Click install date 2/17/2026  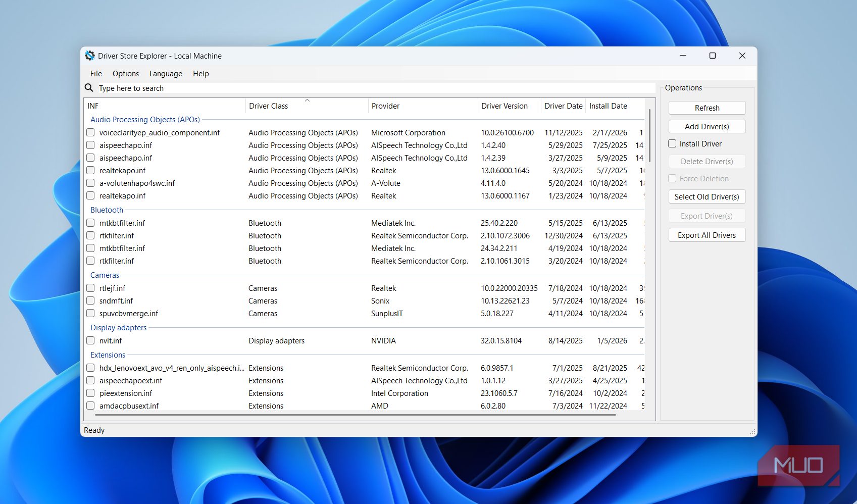[610, 133]
